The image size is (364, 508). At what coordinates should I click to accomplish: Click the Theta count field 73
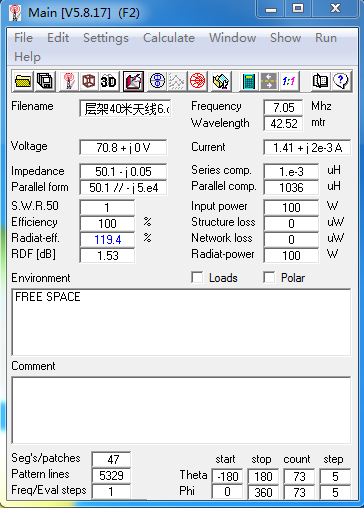[299, 476]
